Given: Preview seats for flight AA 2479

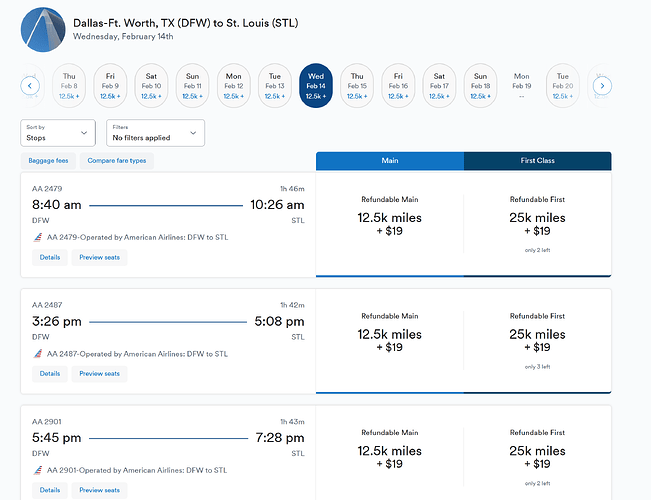Looking at the screenshot, I should tap(99, 257).
